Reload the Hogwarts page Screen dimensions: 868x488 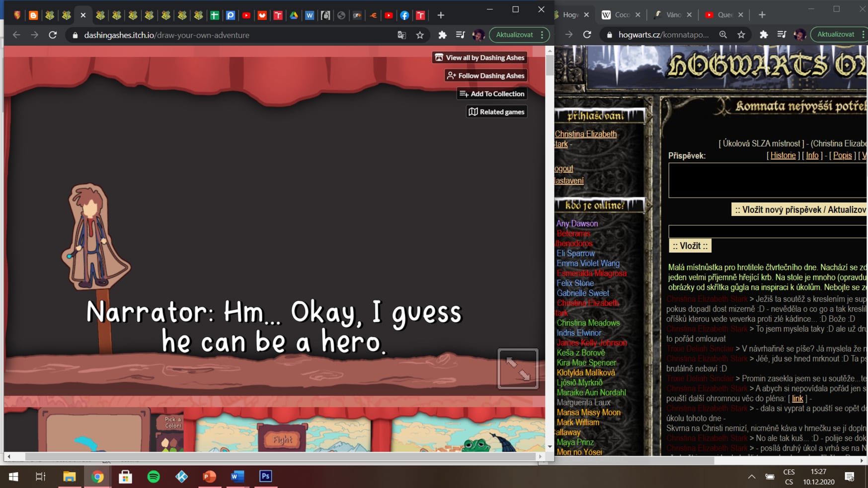(587, 34)
